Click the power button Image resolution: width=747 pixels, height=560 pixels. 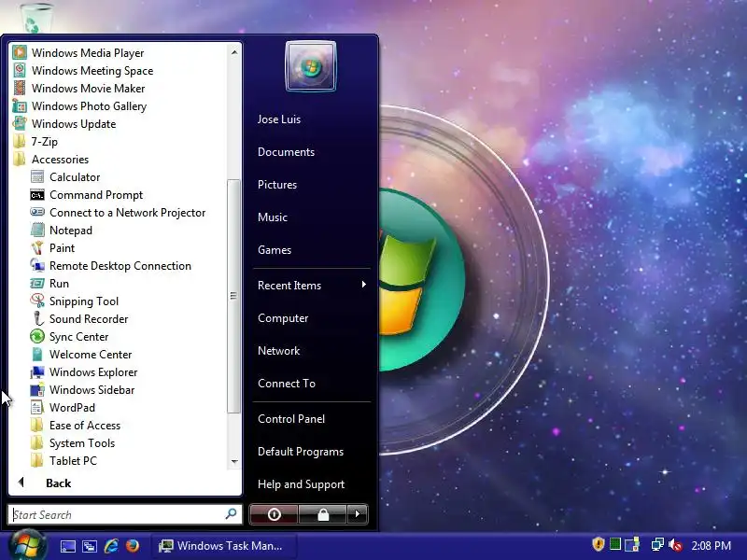[x=274, y=514]
